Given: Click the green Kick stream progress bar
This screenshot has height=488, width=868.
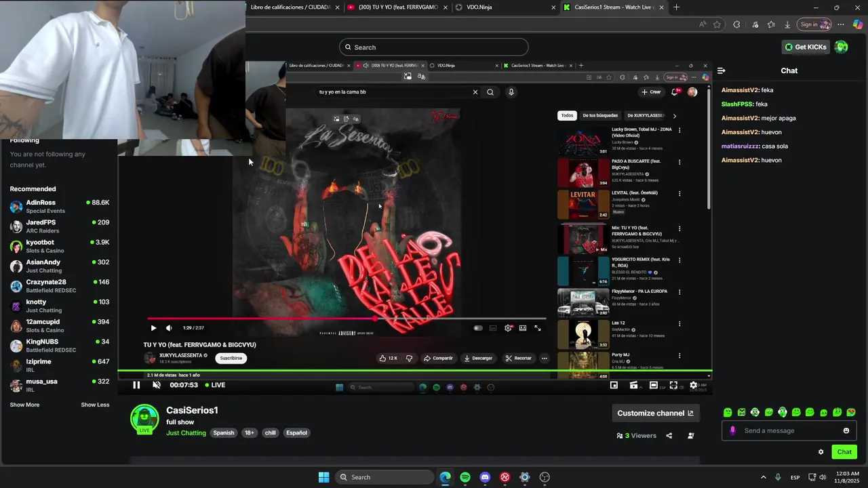Looking at the screenshot, I should pyautogui.click(x=415, y=371).
